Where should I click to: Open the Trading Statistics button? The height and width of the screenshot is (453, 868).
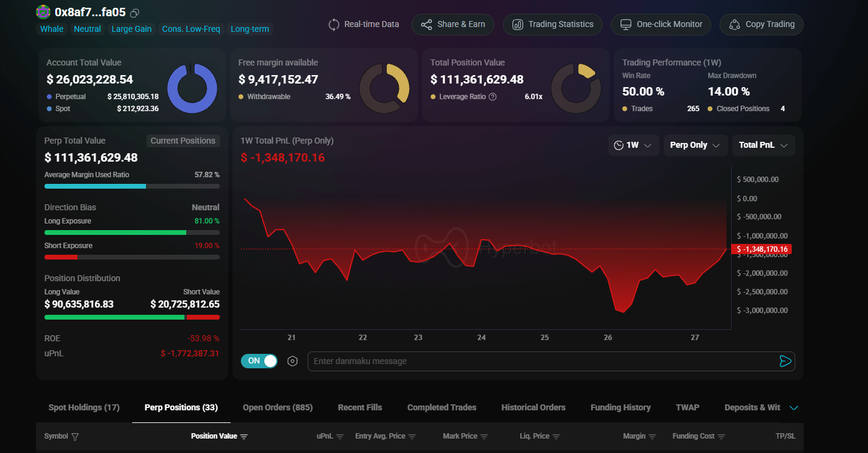(x=552, y=25)
